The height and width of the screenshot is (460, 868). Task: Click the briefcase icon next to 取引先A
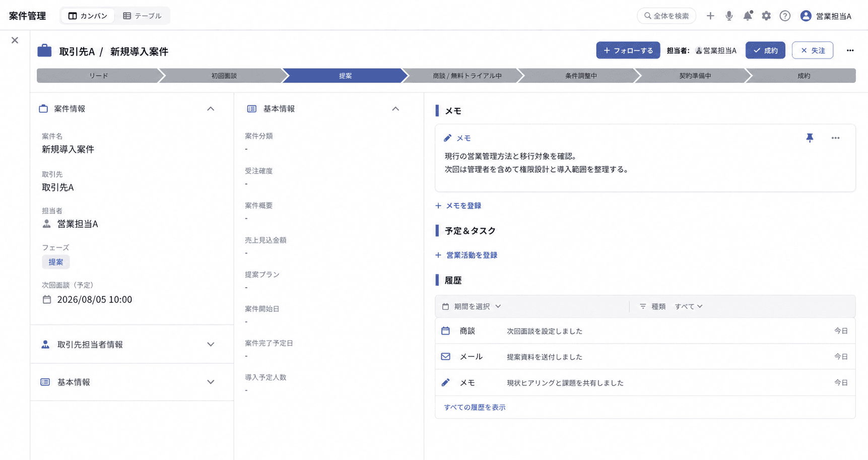(x=44, y=50)
